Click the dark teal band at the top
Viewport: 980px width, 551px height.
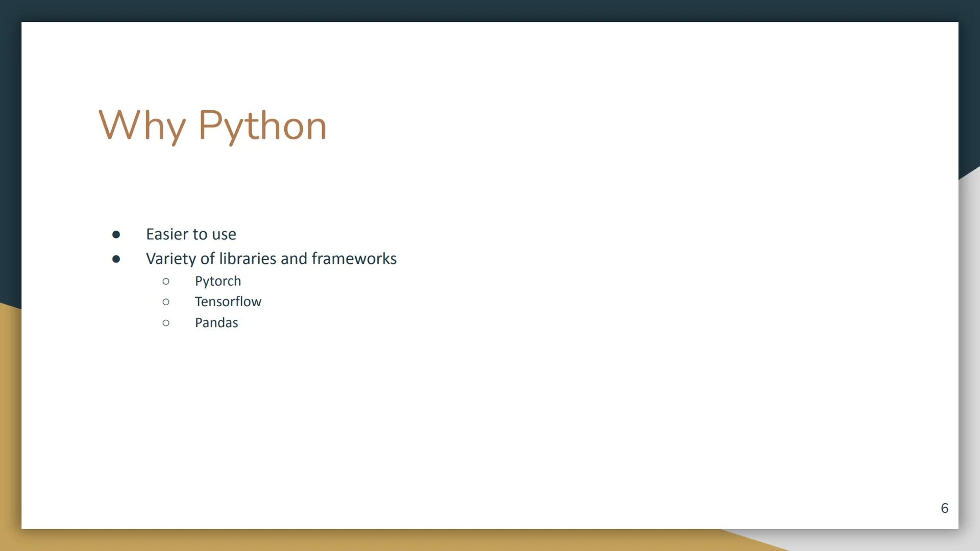pos(490,9)
